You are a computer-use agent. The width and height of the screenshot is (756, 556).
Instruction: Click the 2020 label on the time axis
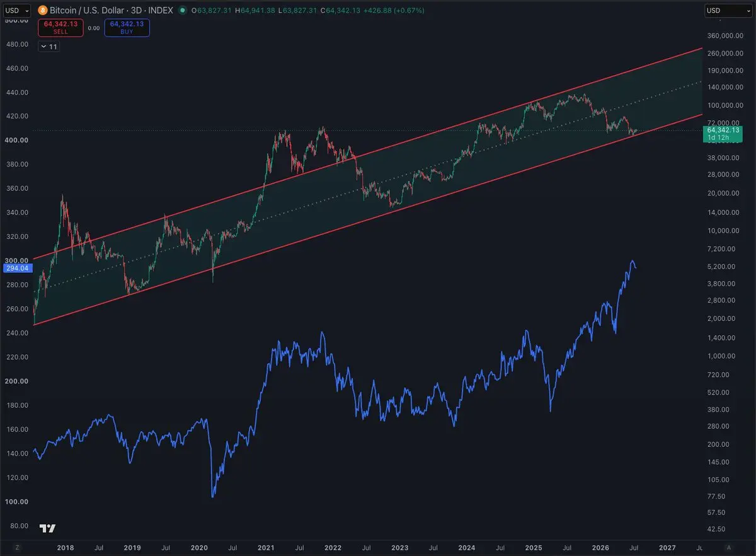pos(198,547)
